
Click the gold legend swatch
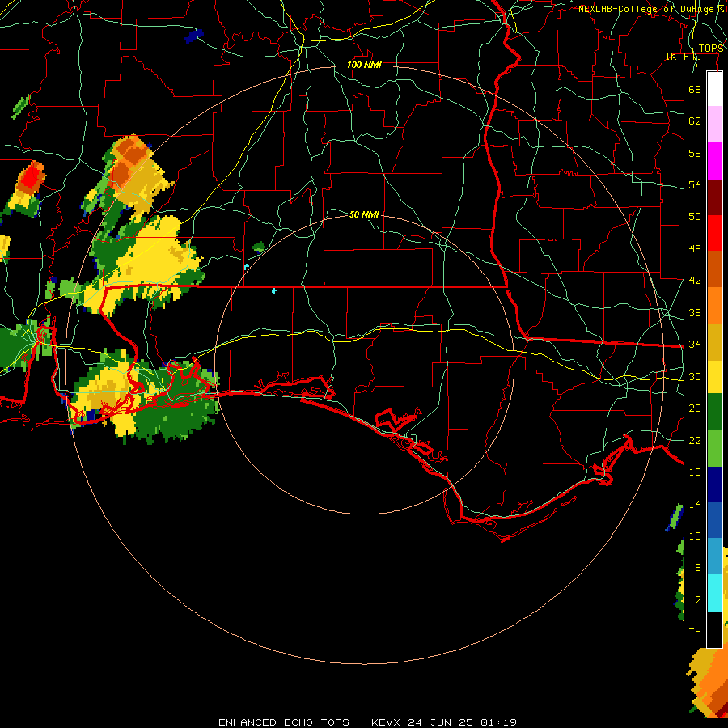(x=714, y=342)
